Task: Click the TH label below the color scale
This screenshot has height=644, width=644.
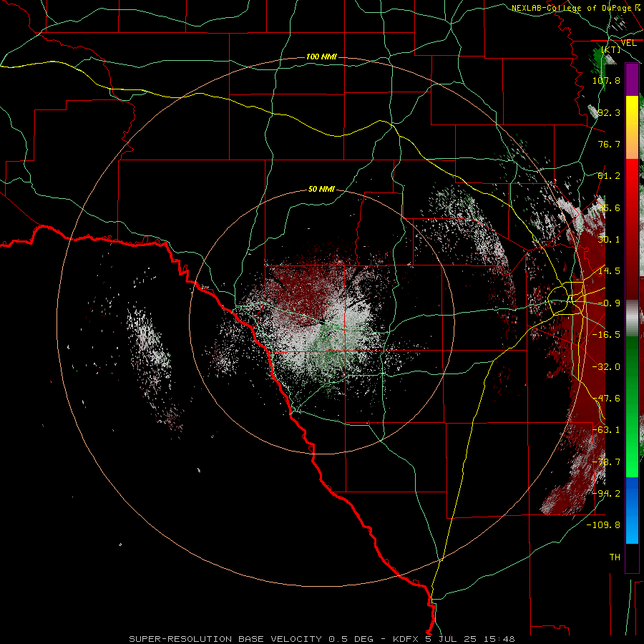Action: (x=615, y=557)
